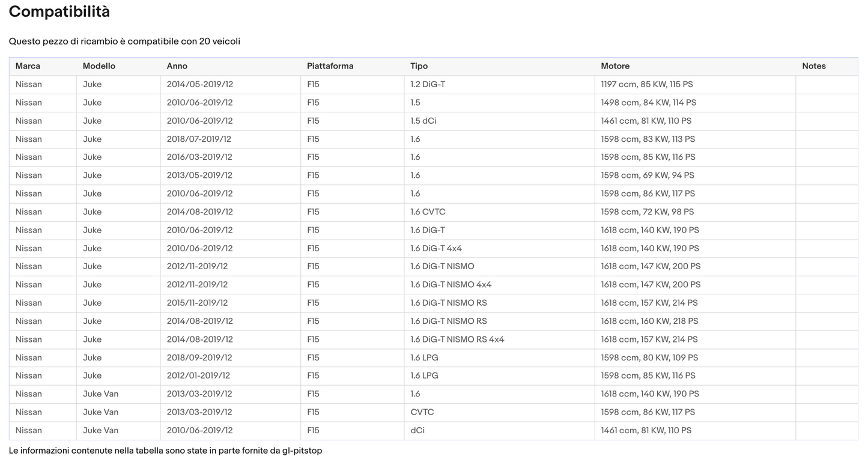Screen dimensions: 868x462
Task: Click the Notes column header
Action: click(814, 66)
